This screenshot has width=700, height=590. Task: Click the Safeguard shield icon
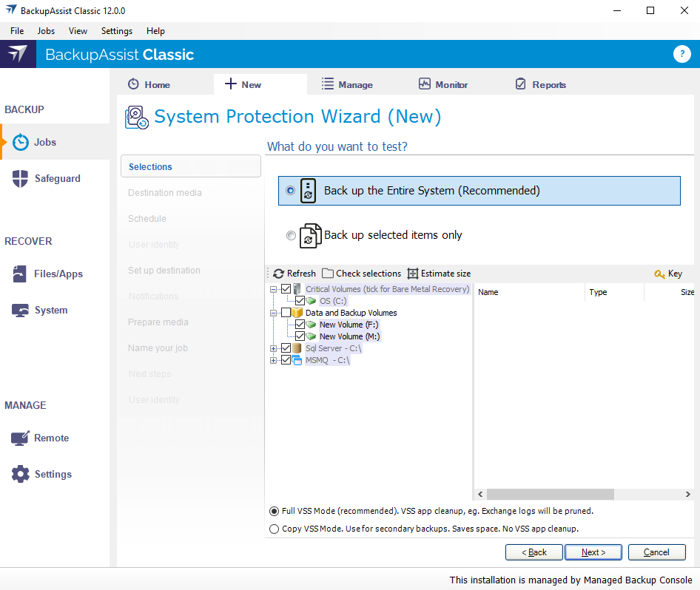click(x=20, y=178)
